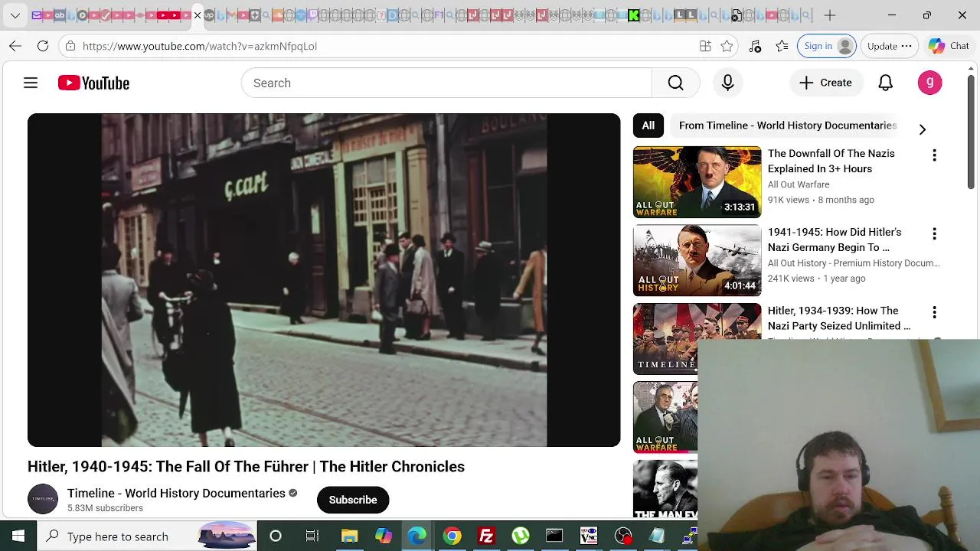Click inside the YouTube search box
The width and height of the screenshot is (980, 551).
[x=446, y=83]
